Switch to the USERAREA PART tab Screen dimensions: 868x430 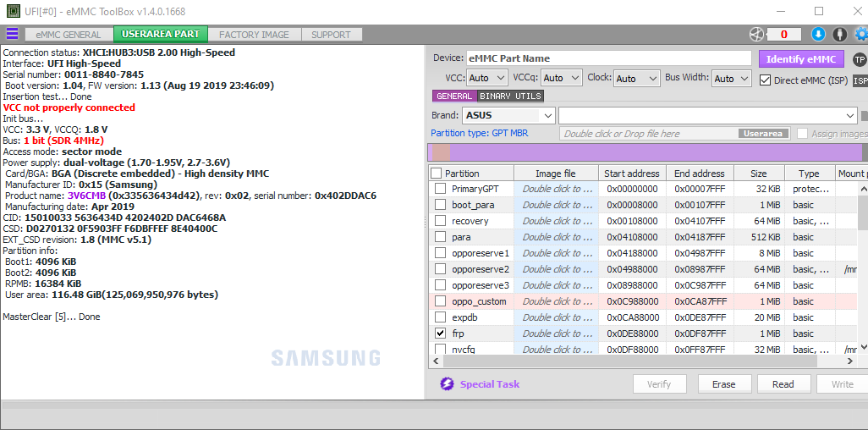[161, 35]
